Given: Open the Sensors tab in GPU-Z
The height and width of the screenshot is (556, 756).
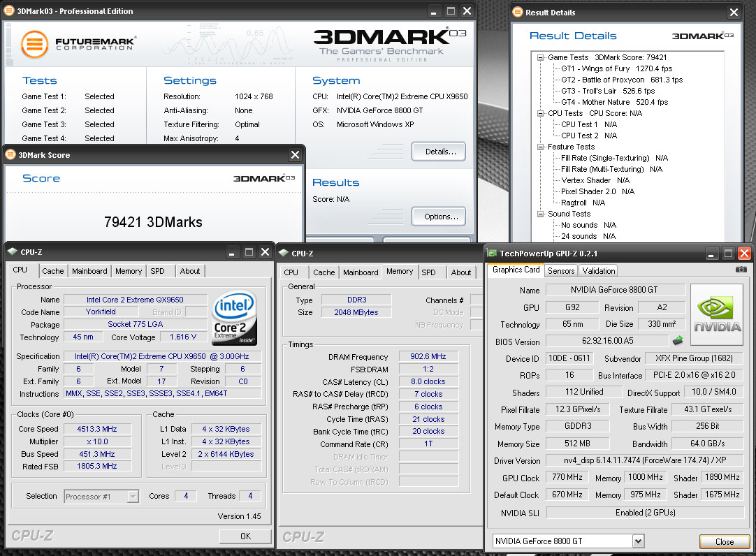Looking at the screenshot, I should (561, 271).
